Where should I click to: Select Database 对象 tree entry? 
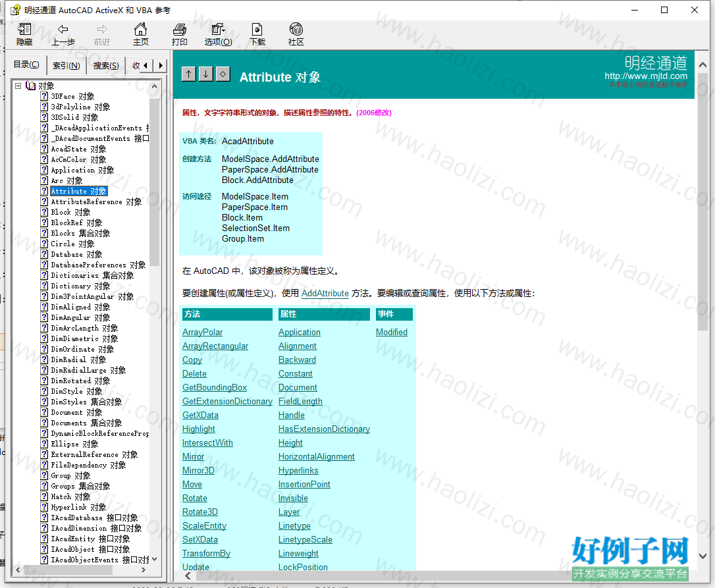pos(76,254)
